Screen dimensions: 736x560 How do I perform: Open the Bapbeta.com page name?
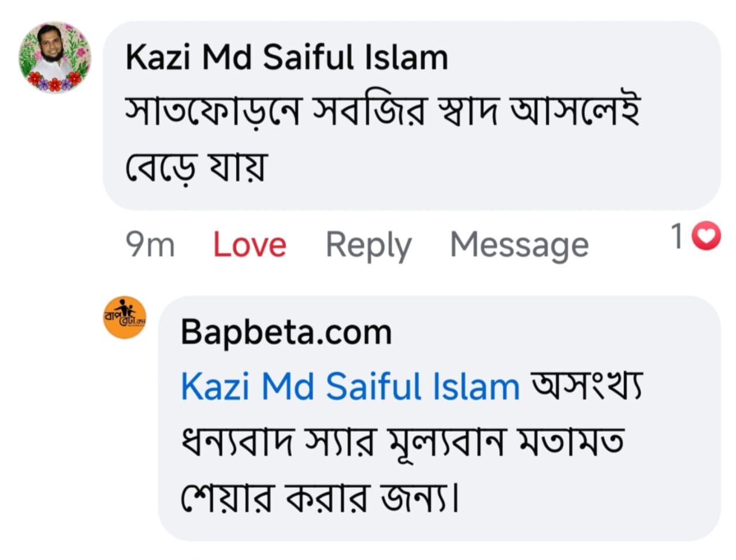(x=287, y=333)
